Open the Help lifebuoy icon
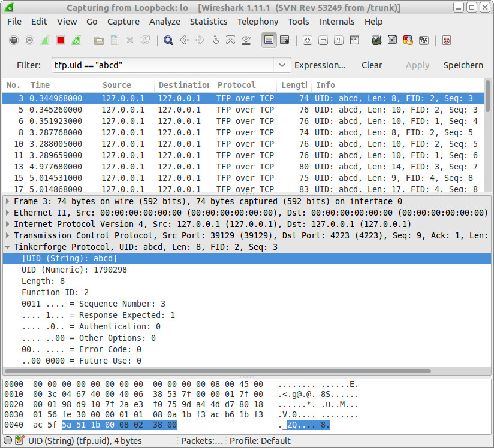The width and height of the screenshot is (494, 448). click(x=447, y=41)
